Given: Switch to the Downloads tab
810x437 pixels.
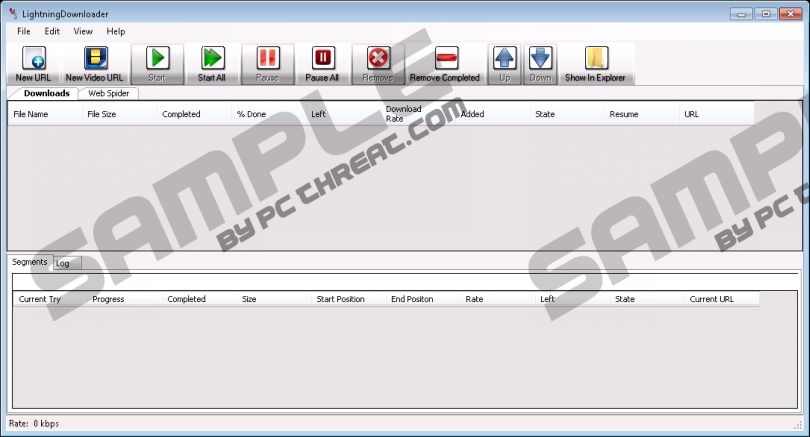Looking at the screenshot, I should point(46,93).
